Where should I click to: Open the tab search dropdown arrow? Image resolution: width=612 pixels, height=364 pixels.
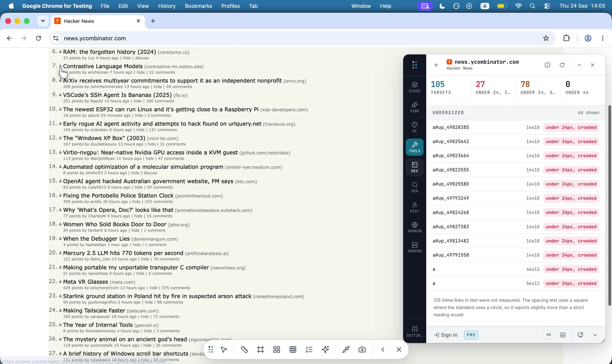[x=43, y=21]
